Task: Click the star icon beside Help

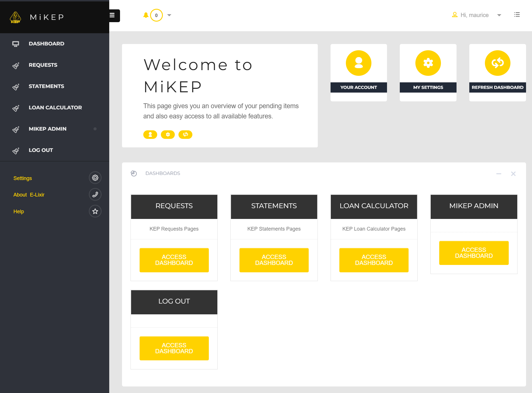Action: pos(95,211)
